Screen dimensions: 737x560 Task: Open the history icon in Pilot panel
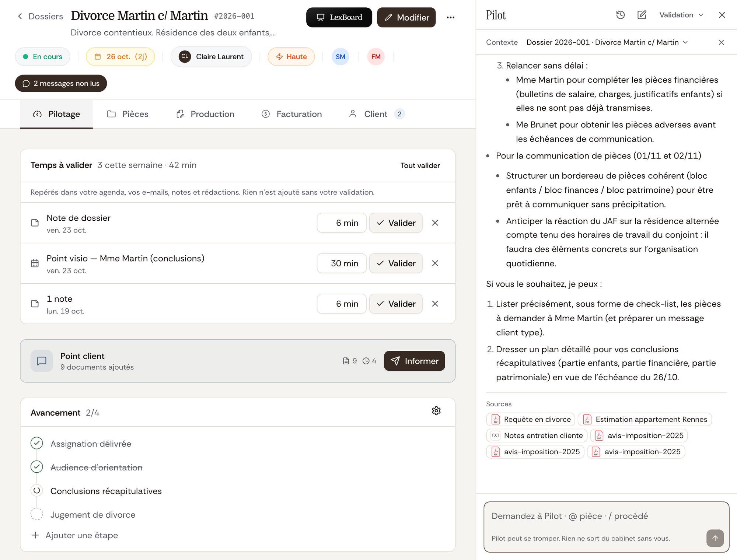click(621, 15)
